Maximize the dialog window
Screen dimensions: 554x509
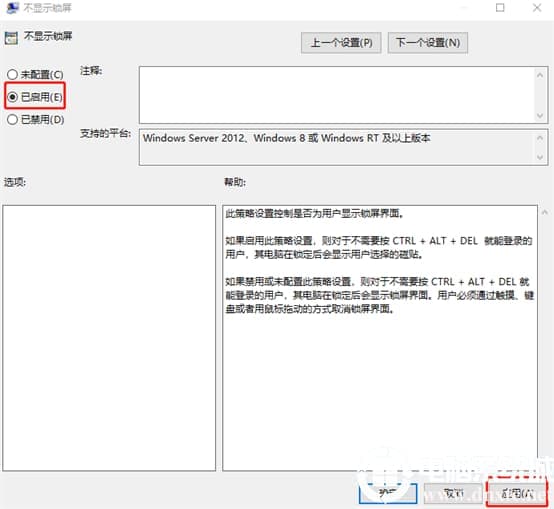[x=500, y=7]
